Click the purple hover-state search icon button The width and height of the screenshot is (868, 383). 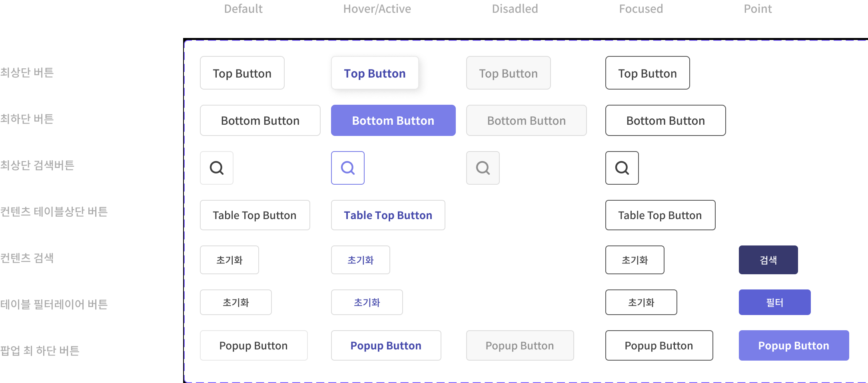coord(348,168)
